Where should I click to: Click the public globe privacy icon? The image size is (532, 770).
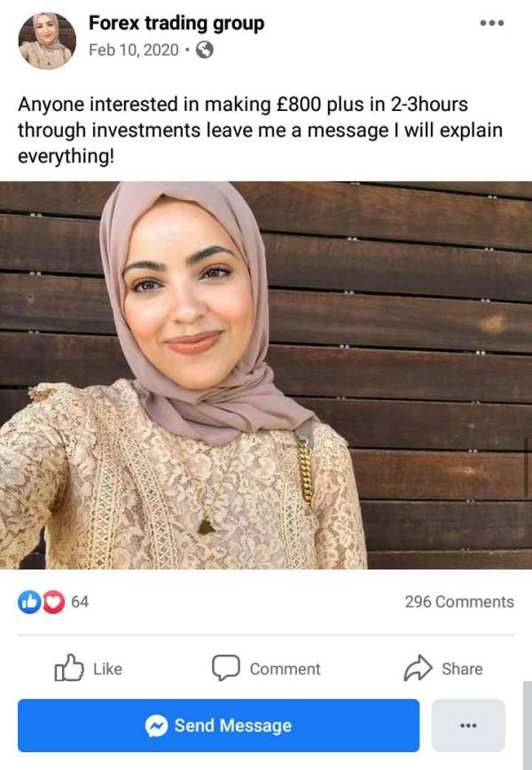205,50
